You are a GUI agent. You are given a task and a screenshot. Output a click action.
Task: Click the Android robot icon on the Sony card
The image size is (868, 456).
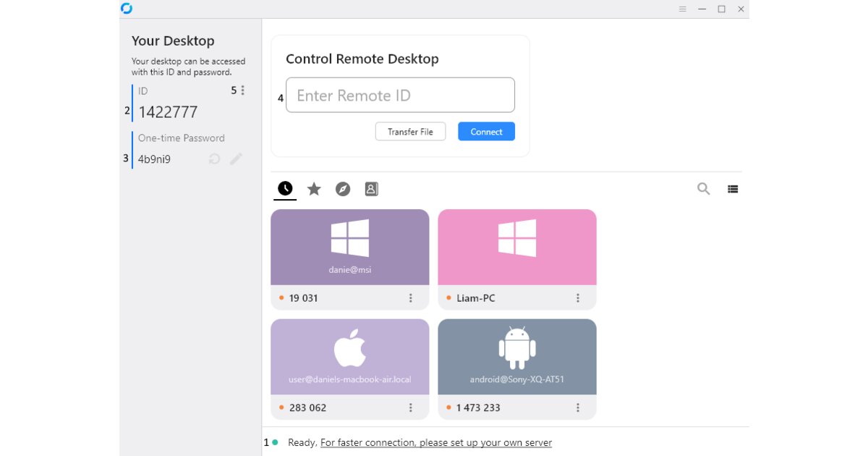517,347
